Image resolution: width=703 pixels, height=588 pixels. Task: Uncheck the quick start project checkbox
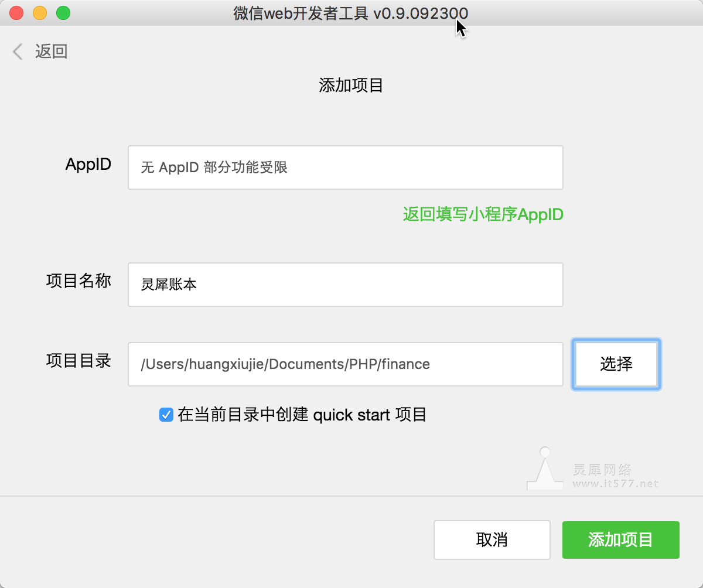(x=166, y=415)
